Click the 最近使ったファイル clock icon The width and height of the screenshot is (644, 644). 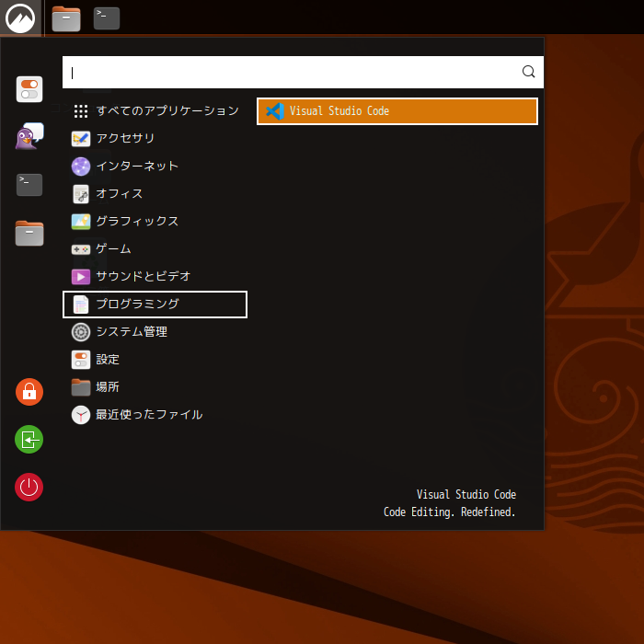[81, 415]
